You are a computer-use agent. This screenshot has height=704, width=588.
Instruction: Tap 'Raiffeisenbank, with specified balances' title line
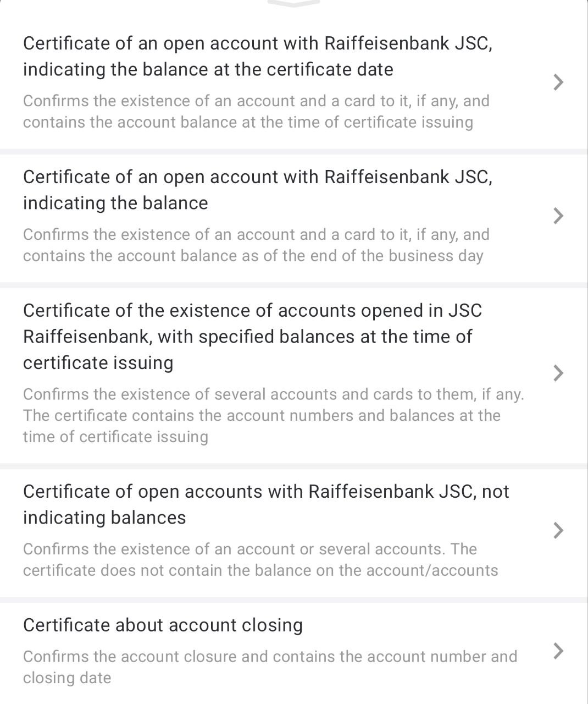[247, 337]
